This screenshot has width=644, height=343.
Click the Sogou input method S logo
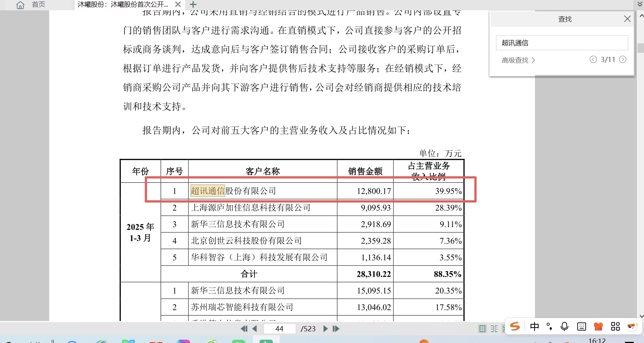click(515, 326)
